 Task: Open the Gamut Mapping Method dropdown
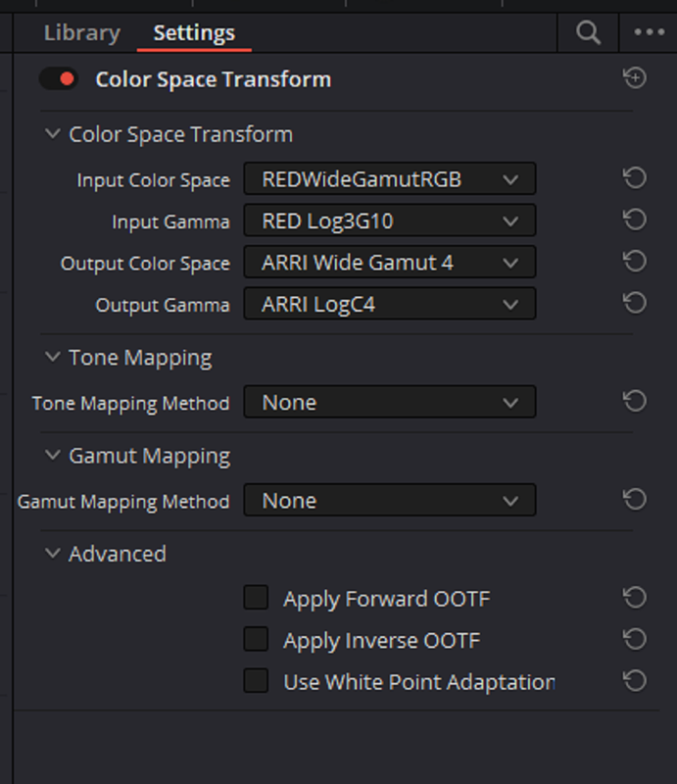tap(390, 500)
